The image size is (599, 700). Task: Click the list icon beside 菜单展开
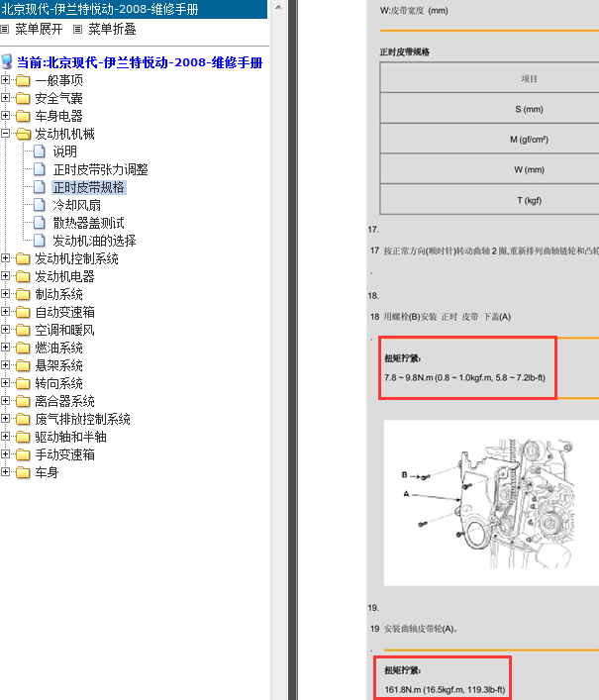pyautogui.click(x=5, y=30)
